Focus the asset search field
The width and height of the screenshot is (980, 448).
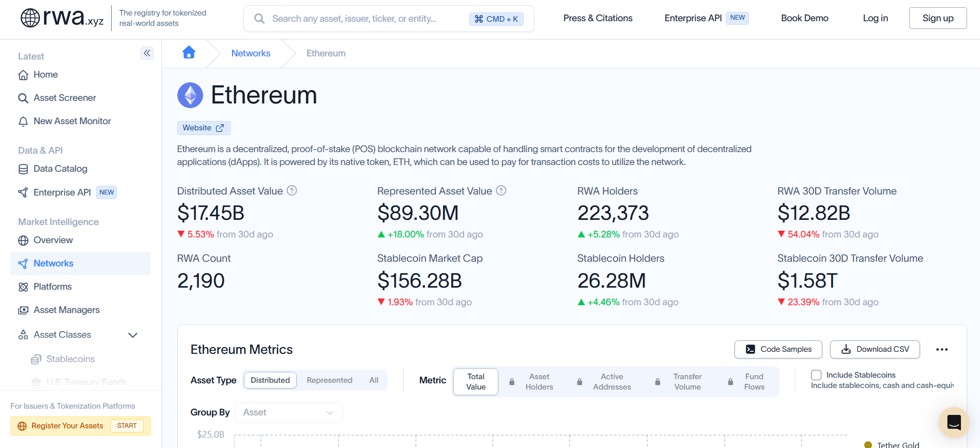[389, 19]
